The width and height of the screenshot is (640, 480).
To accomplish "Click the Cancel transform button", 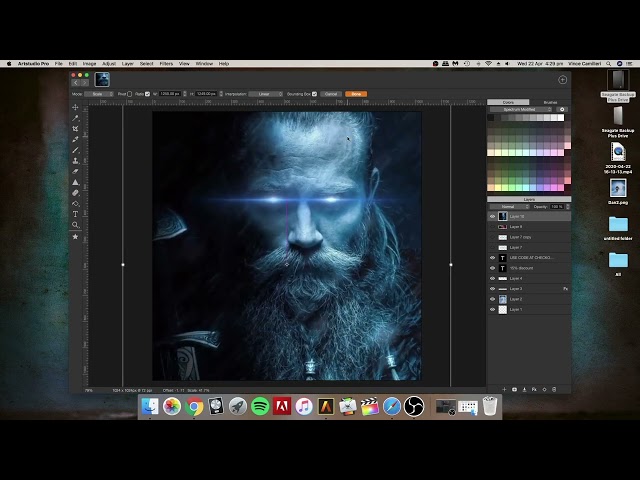I will (x=331, y=94).
